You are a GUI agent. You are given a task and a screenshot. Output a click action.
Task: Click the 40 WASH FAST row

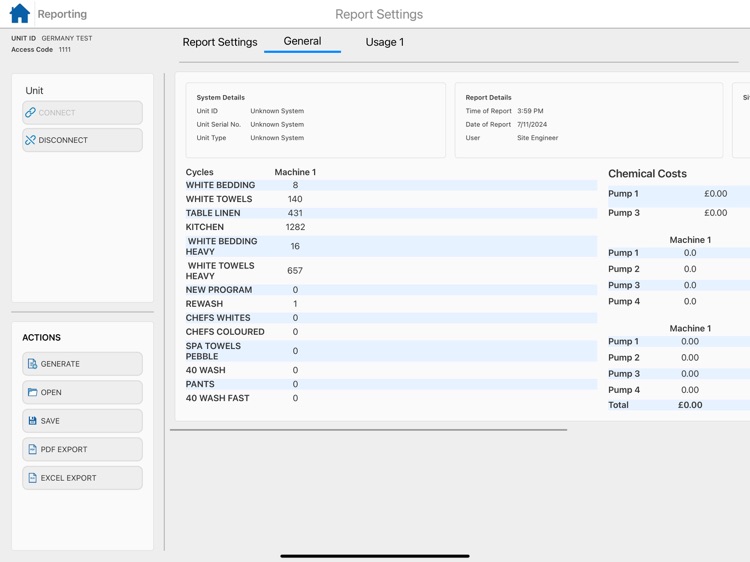(x=391, y=398)
